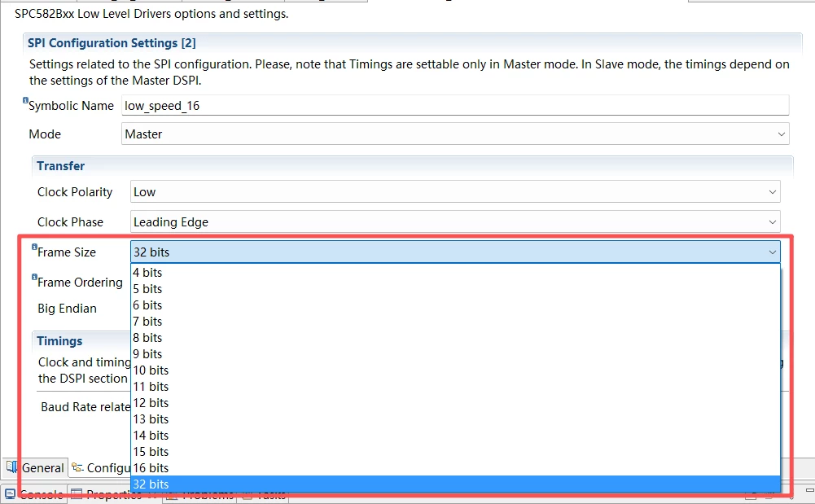Choose 13 bits from dropdown list
This screenshot has height=504, width=815.
(x=455, y=419)
